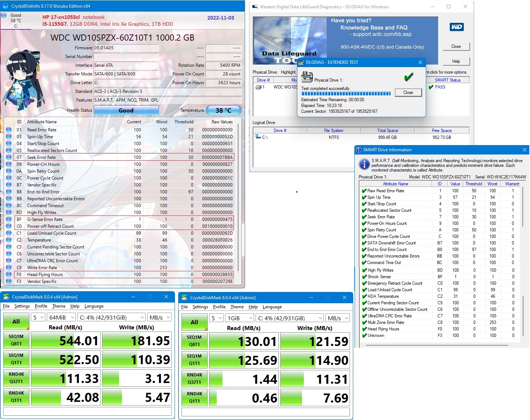Click the check mark beside Raw Read Error Rate
This screenshot has height=420, width=530.
(x=364, y=190)
